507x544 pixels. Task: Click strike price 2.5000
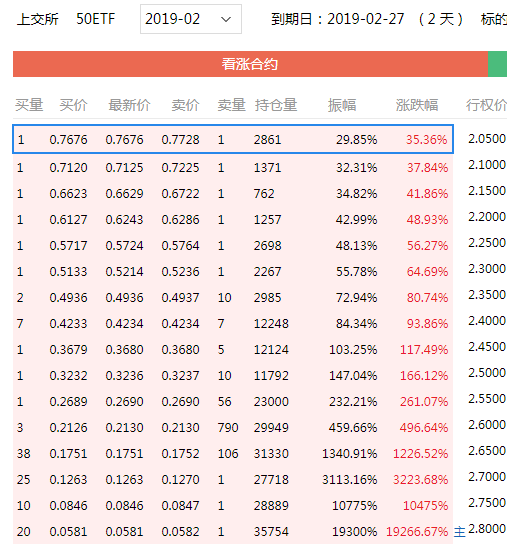[487, 373]
